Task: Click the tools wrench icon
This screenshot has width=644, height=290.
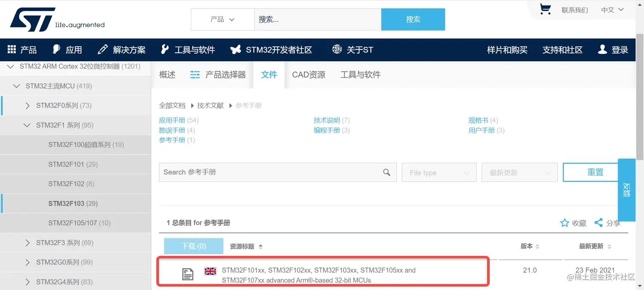Action: point(164,49)
